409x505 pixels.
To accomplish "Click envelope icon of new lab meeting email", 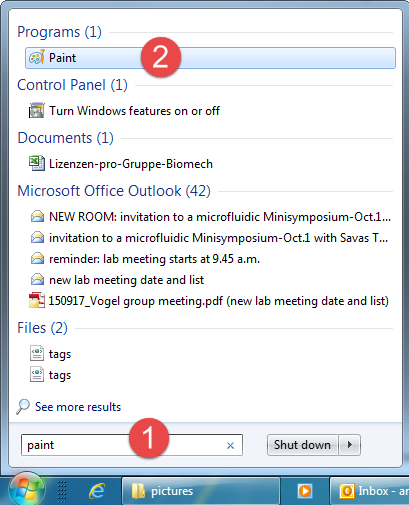I will (x=37, y=279).
